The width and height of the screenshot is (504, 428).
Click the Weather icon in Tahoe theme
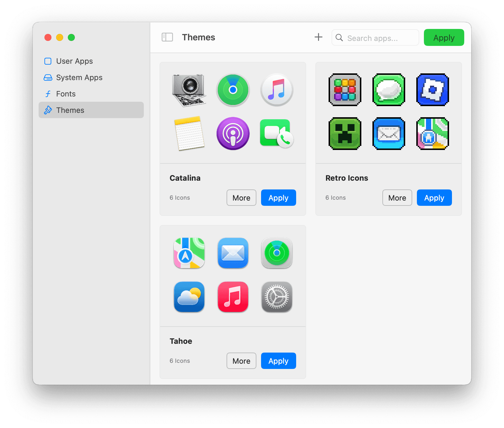[189, 297]
